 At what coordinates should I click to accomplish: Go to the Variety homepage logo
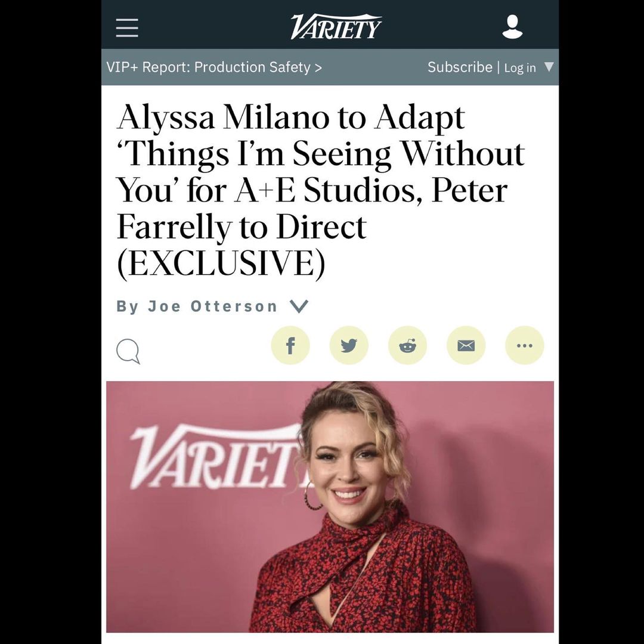click(x=336, y=27)
